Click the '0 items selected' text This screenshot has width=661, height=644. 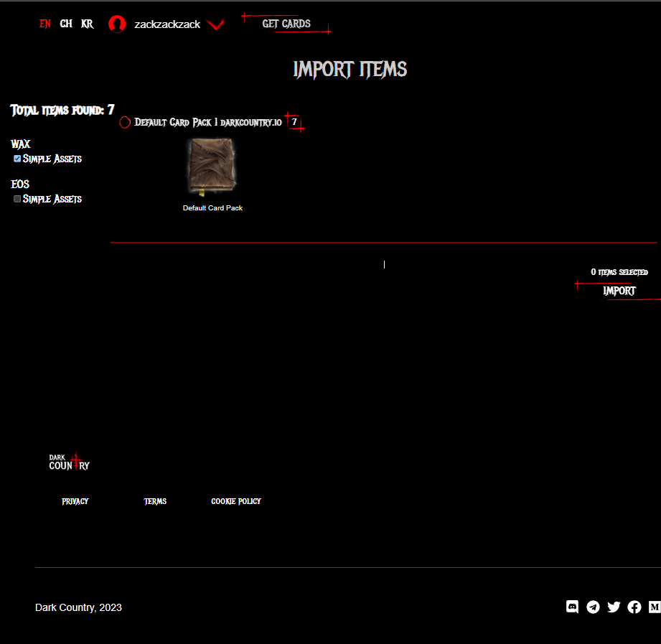tap(619, 272)
